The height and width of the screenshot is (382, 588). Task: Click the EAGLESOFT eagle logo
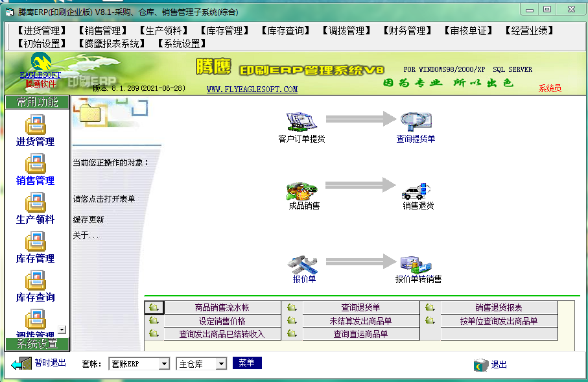(40, 62)
